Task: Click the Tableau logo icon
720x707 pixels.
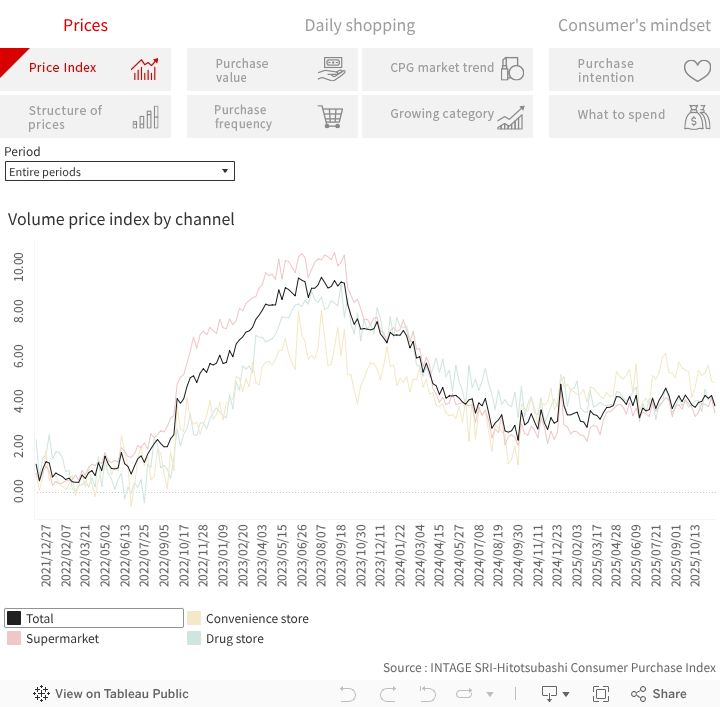Action: tap(41, 693)
